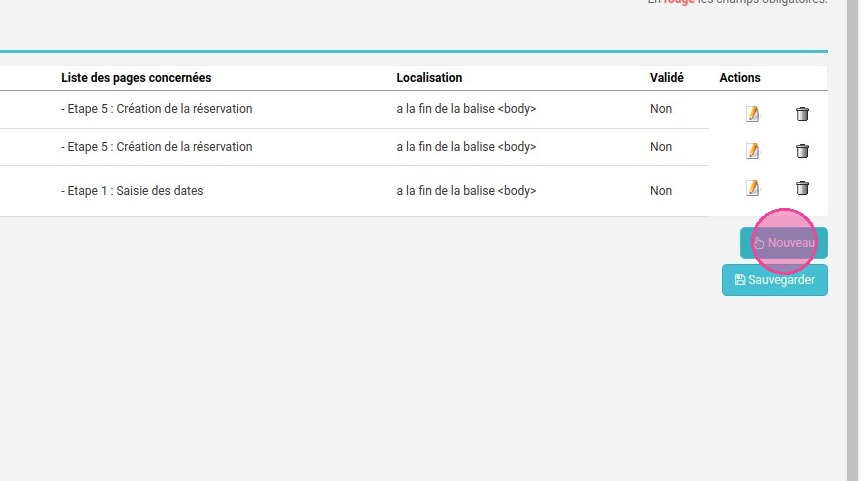Click the 'Actions' column header
The width and height of the screenshot is (860, 481).
point(739,78)
